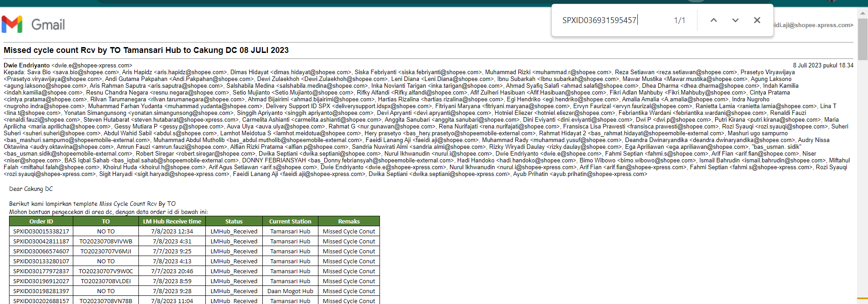Go to next find result
The width and height of the screenshot is (868, 304).
pyautogui.click(x=735, y=20)
